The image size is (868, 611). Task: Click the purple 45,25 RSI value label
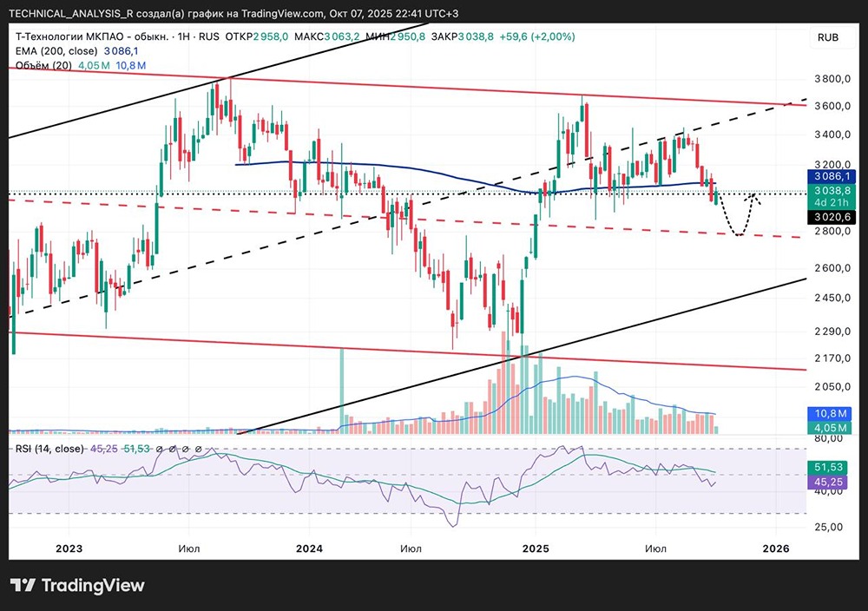click(x=831, y=482)
